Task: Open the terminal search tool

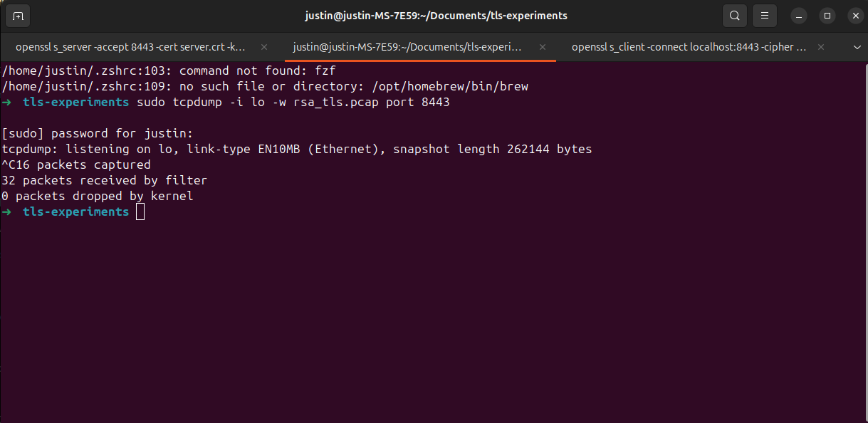Action: pos(734,15)
